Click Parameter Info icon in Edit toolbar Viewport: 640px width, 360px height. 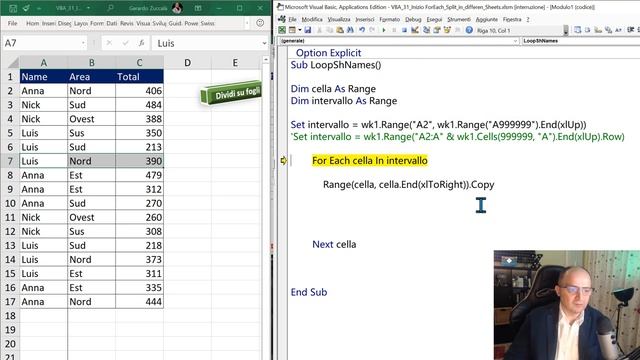click(608, 30)
